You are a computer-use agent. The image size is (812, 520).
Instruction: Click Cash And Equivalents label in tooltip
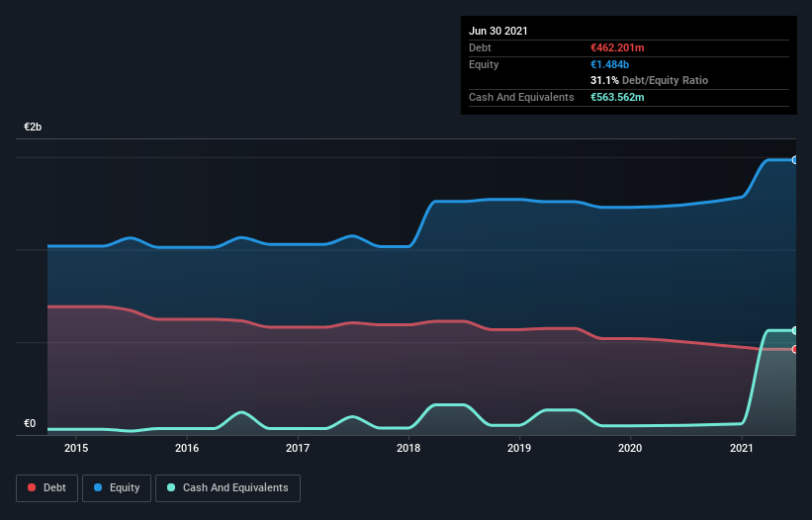pos(521,97)
